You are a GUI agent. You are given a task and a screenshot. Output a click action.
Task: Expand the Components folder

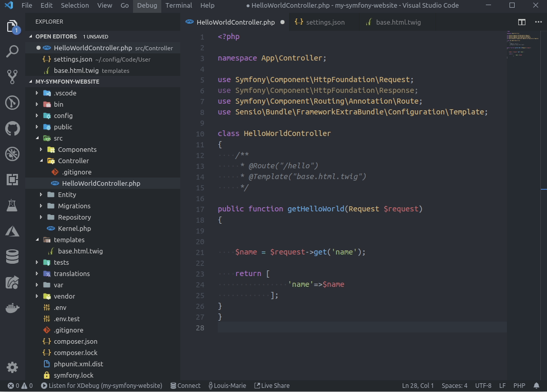tap(41, 149)
